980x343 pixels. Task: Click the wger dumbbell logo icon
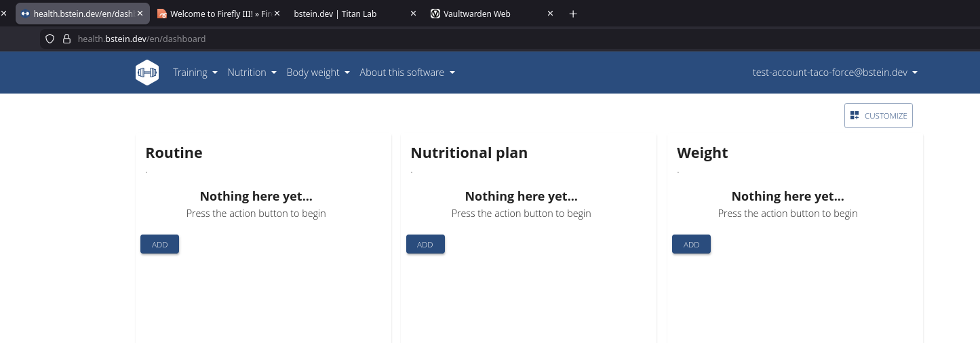(x=146, y=73)
